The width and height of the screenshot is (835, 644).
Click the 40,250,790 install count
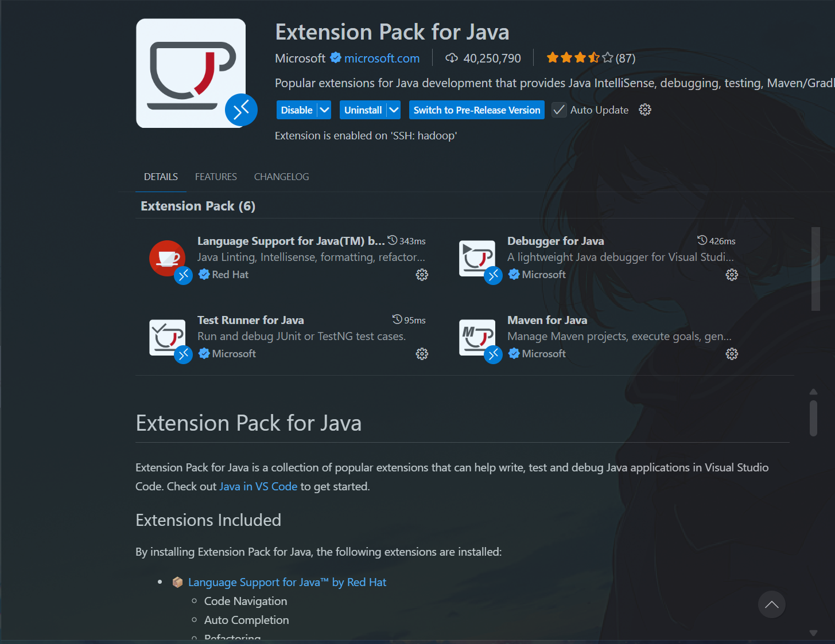point(492,58)
